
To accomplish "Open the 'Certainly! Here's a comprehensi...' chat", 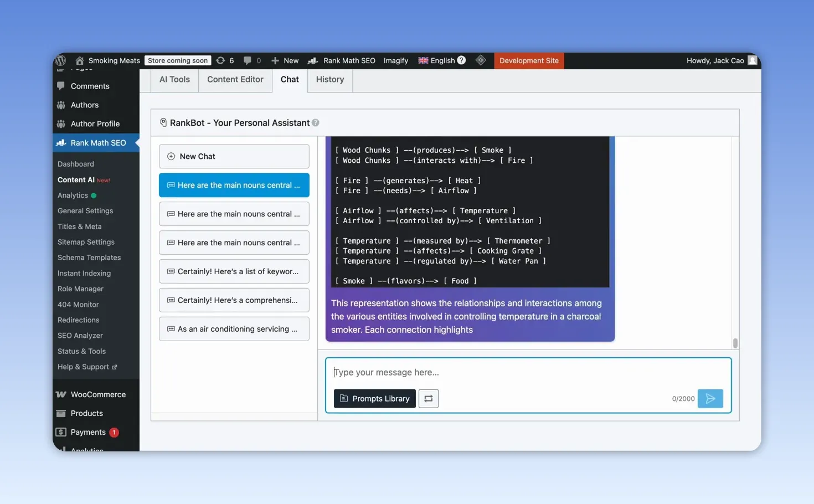I will [234, 300].
